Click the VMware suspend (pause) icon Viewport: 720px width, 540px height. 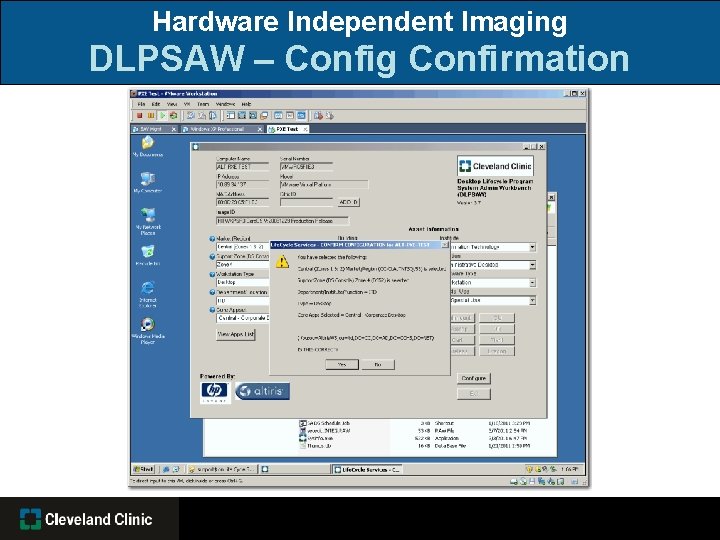pos(151,116)
